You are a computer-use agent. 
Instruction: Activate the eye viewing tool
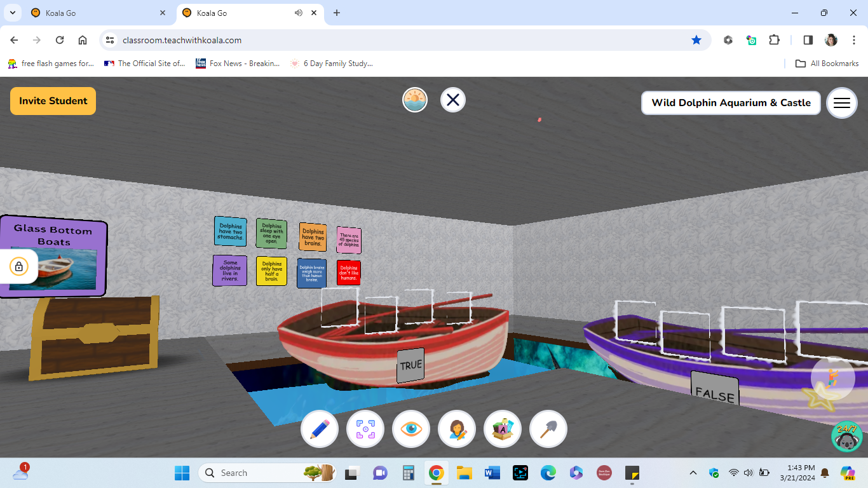[410, 429]
